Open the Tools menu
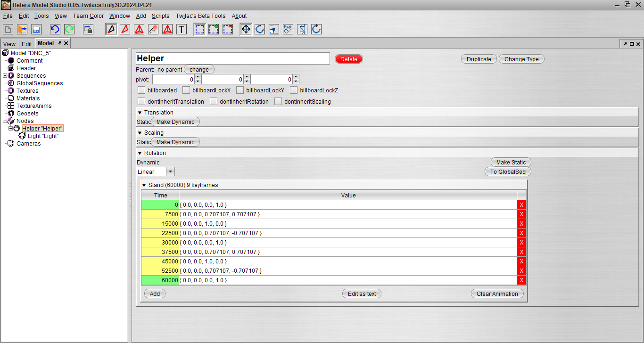644x343 pixels. pos(41,16)
